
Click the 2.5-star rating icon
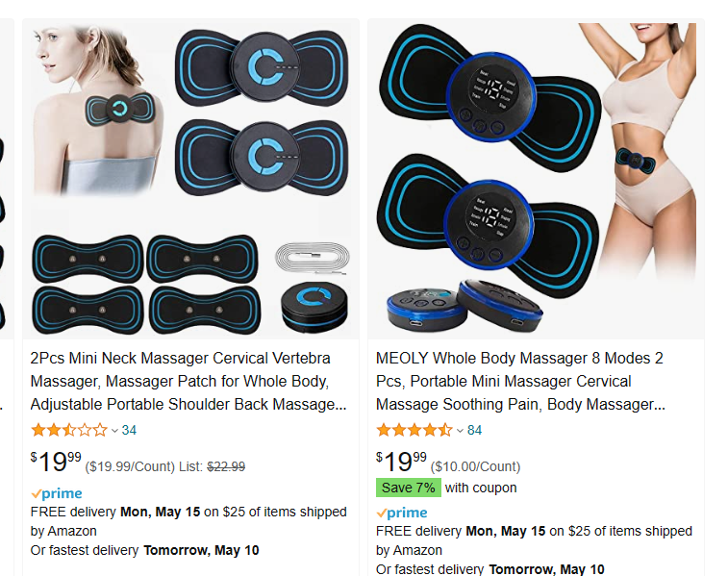coord(69,430)
